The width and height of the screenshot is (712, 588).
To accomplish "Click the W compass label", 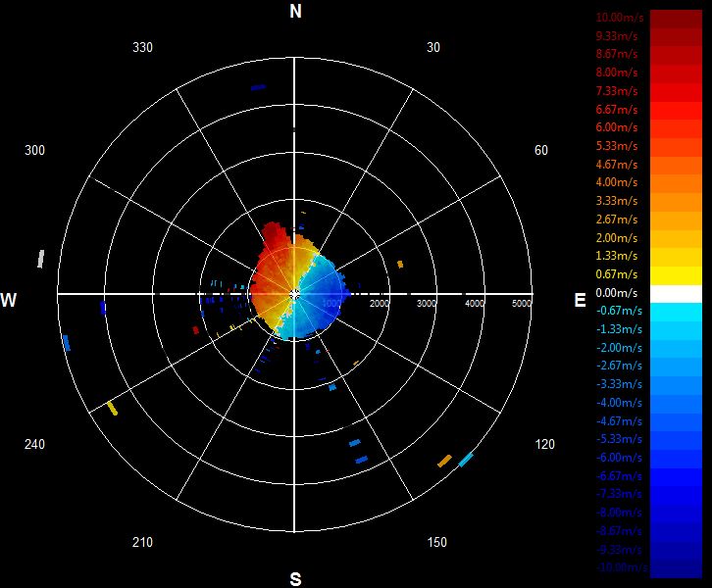I will tap(9, 300).
